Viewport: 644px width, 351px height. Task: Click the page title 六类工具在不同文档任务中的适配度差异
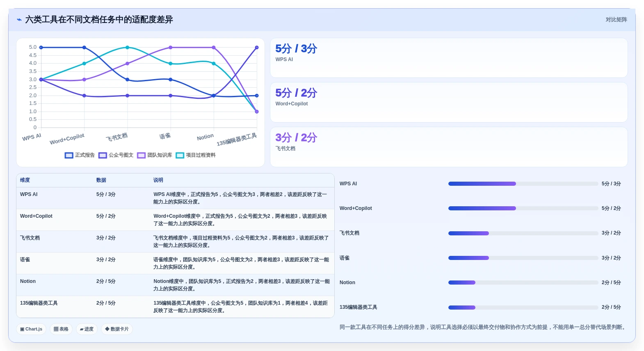(x=99, y=20)
